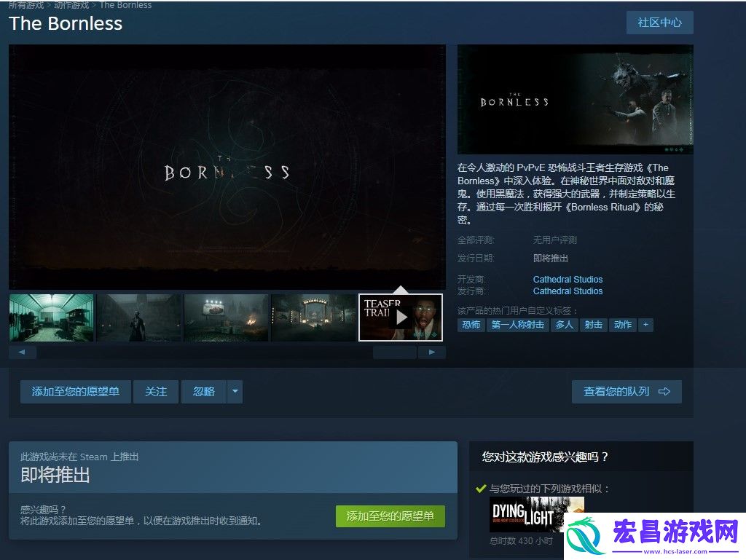Select the 多人 tag
Viewport: 746px width, 560px height.
[x=565, y=325]
